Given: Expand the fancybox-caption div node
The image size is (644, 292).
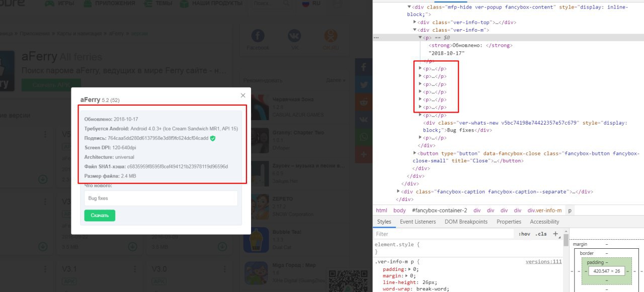Looking at the screenshot, I should [x=398, y=191].
